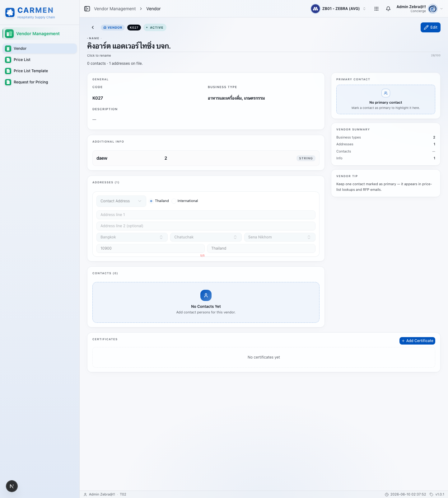Click the primary contact people icon
The height and width of the screenshot is (498, 448).
click(x=386, y=93)
